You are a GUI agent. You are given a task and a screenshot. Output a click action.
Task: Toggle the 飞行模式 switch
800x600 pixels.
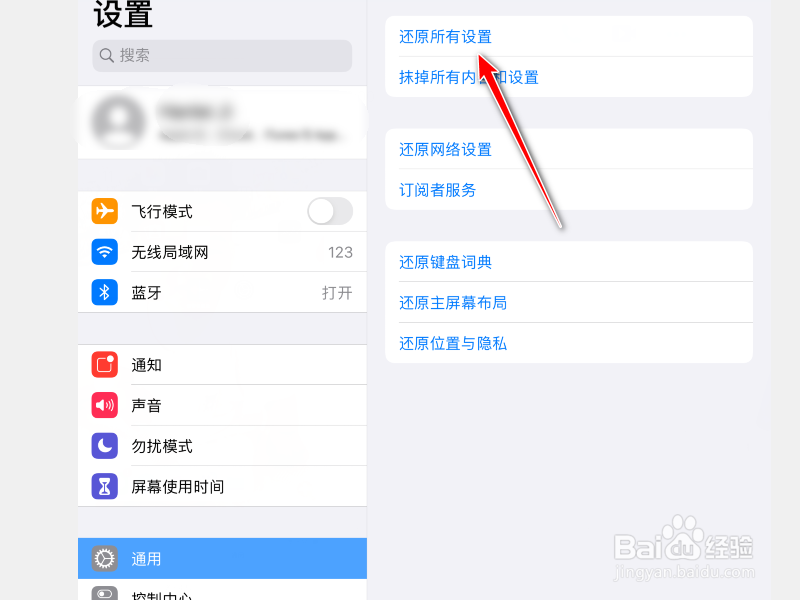(x=330, y=211)
